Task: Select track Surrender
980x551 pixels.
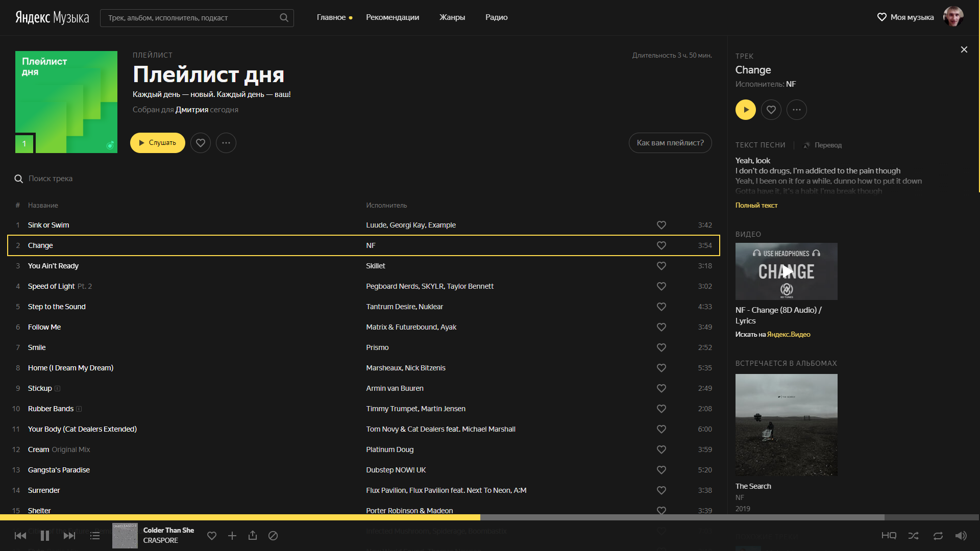Action: pos(44,490)
